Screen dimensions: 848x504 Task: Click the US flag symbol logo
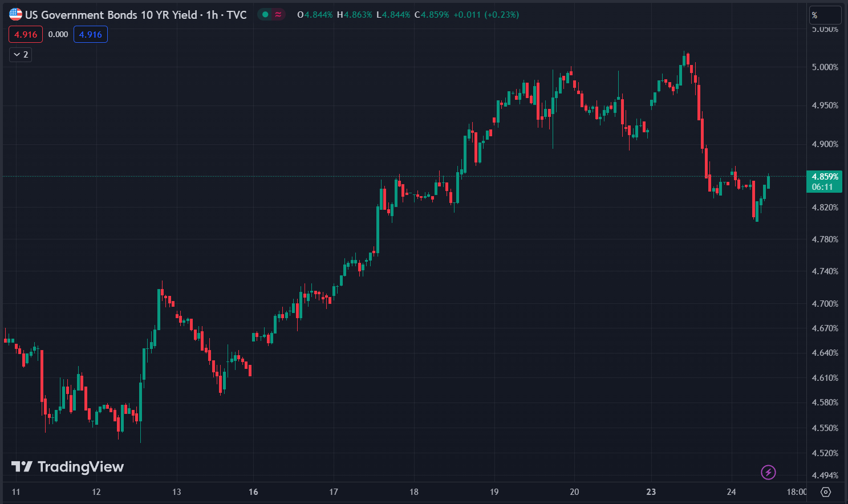click(x=15, y=15)
